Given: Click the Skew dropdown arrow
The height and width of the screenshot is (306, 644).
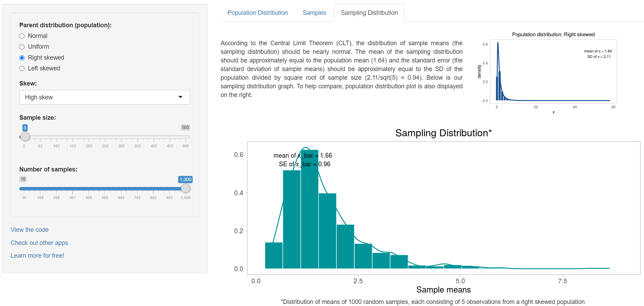Looking at the screenshot, I should coord(180,97).
